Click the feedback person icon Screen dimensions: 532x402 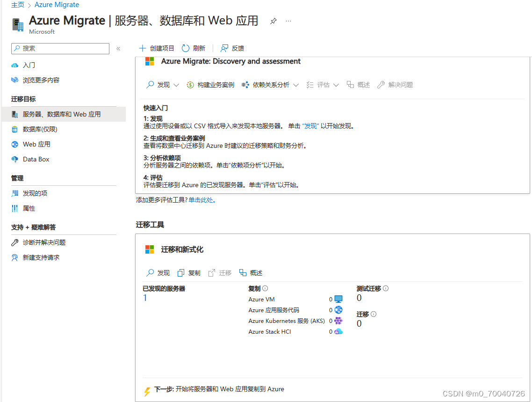click(x=224, y=48)
